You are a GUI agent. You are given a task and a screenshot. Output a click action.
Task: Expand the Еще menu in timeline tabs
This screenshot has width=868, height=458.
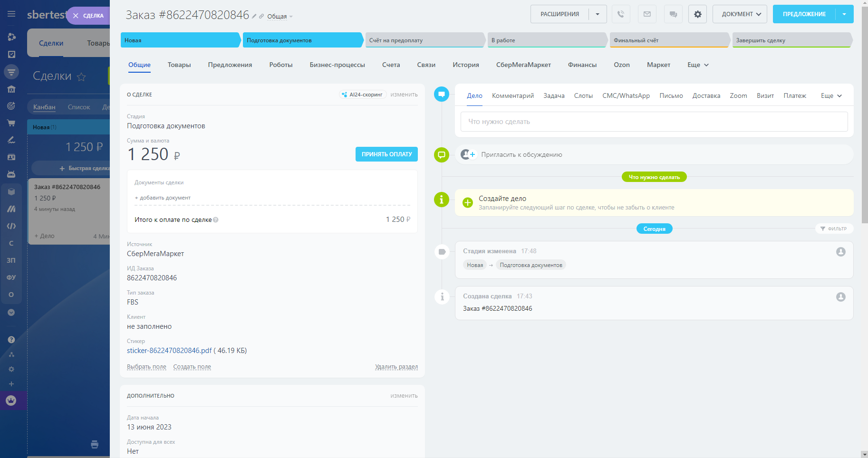[831, 96]
